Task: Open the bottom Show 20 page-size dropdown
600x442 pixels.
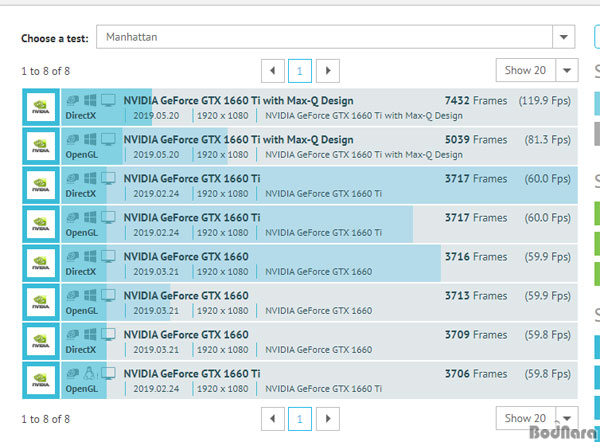Action: coord(537,418)
